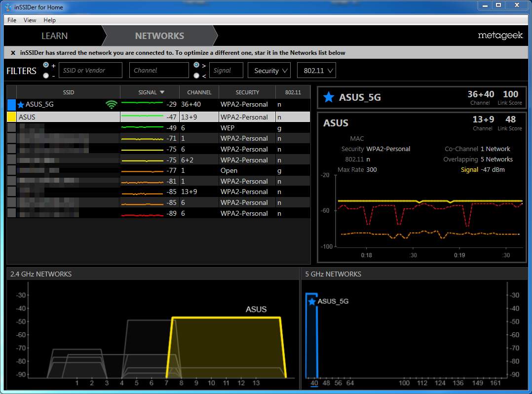Click the ASUS_5G details header panel
532x394 pixels.
point(421,97)
